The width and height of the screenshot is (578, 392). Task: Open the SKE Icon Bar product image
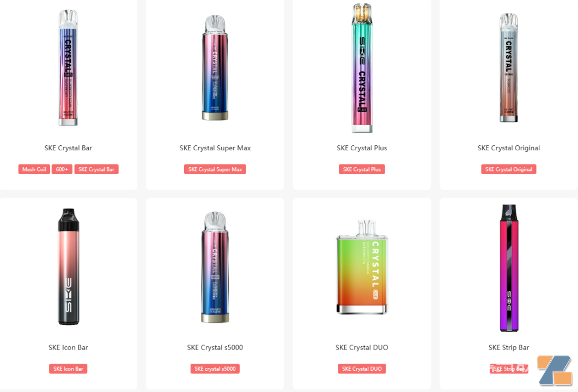tap(69, 267)
